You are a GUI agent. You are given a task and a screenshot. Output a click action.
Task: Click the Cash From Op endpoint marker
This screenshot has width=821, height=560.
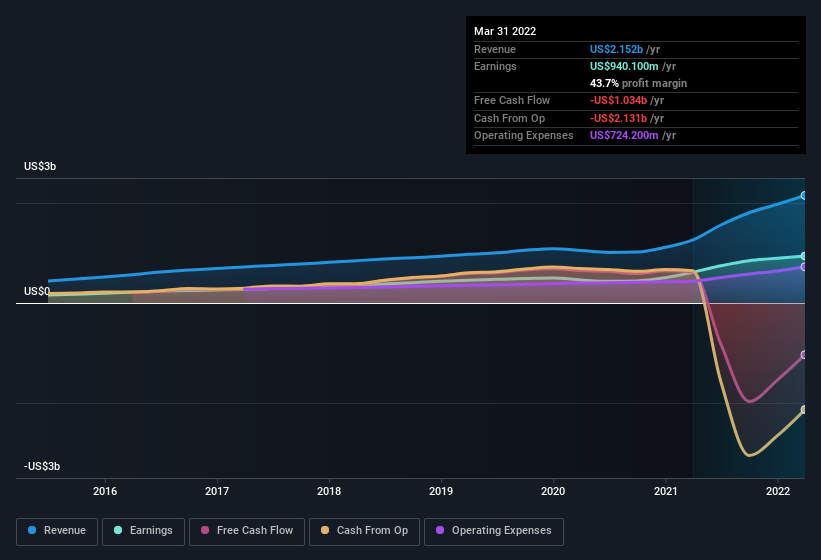804,410
